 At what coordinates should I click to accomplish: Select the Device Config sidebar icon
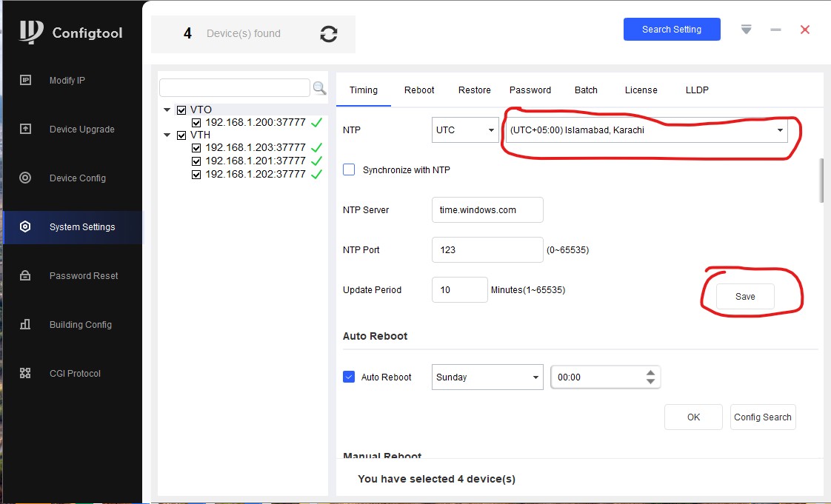[x=25, y=178]
